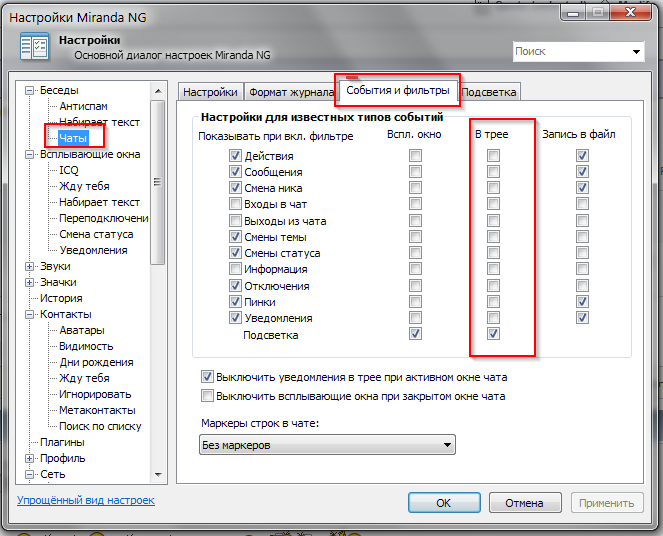Click the settings dialog header icon
663x536 pixels.
(34, 46)
